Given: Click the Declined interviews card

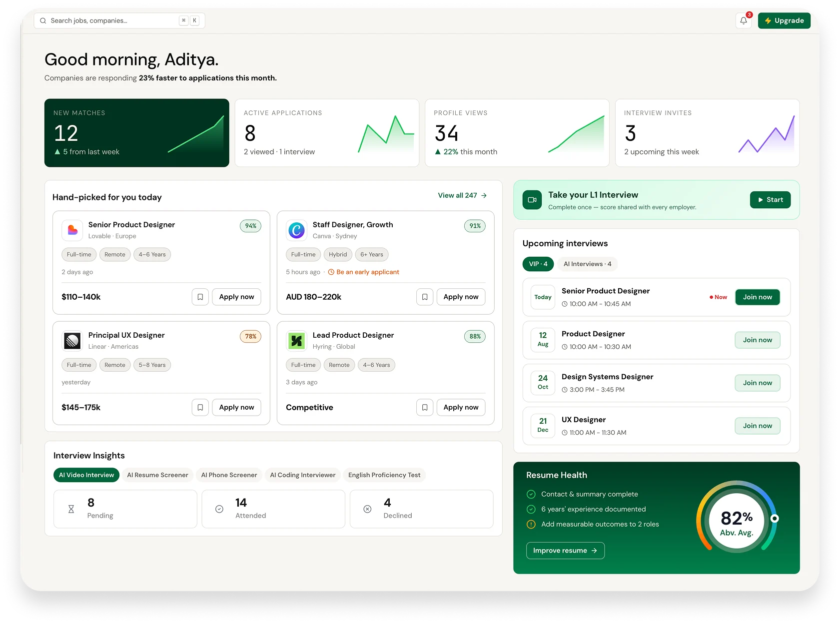Looking at the screenshot, I should [422, 509].
